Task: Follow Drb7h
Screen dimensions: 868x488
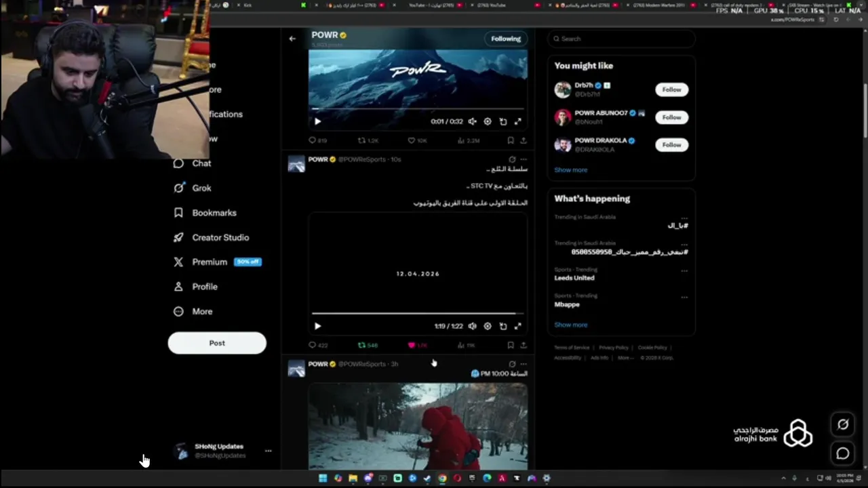Action: click(671, 89)
